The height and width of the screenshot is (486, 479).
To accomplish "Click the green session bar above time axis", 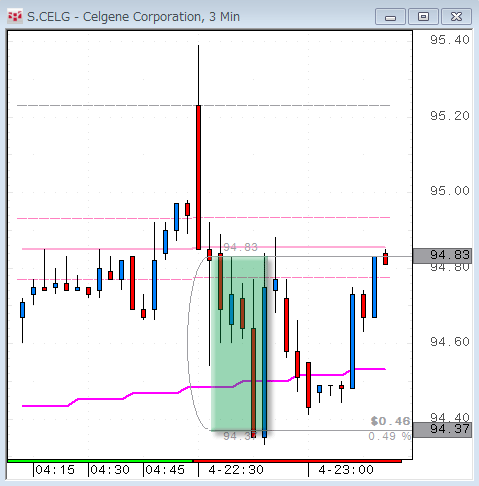I will [100, 461].
